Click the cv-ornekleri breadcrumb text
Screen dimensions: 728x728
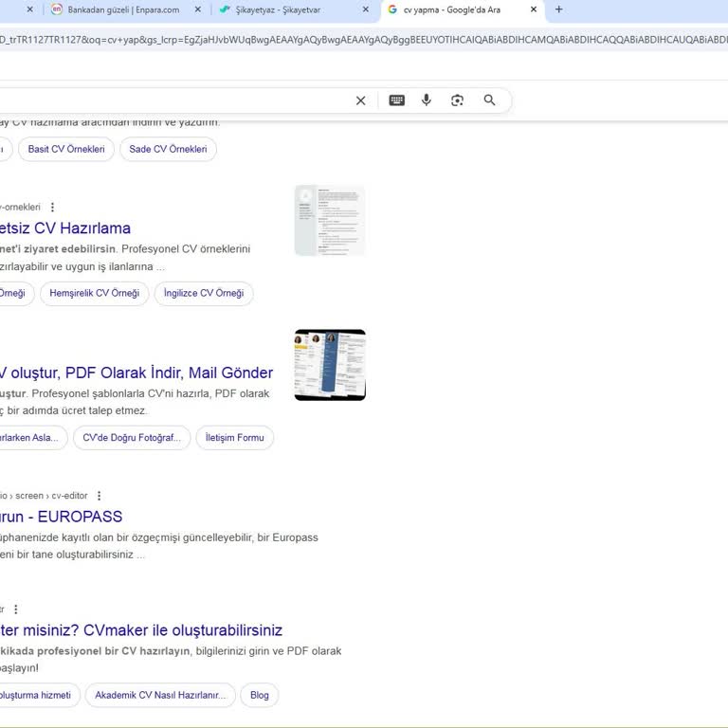(x=21, y=207)
